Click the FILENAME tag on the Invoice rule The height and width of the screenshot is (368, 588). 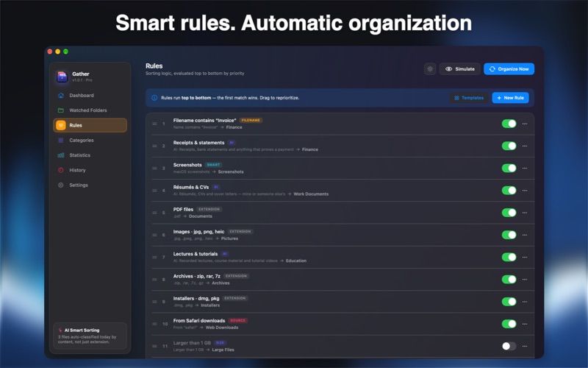[x=251, y=120]
